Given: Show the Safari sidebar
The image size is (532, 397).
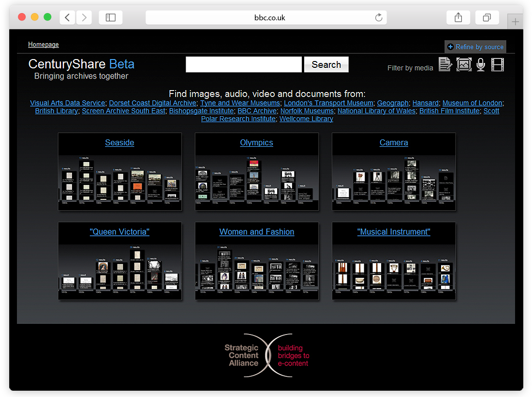Looking at the screenshot, I should [x=111, y=17].
